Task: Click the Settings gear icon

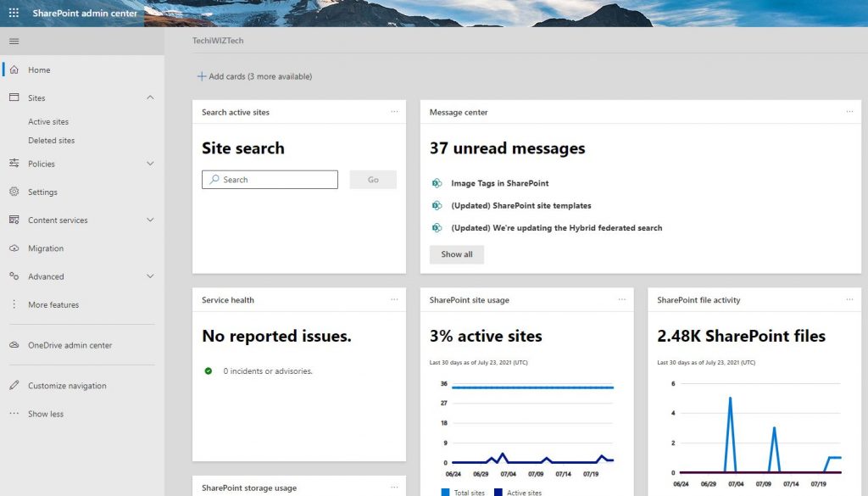Action: click(14, 192)
